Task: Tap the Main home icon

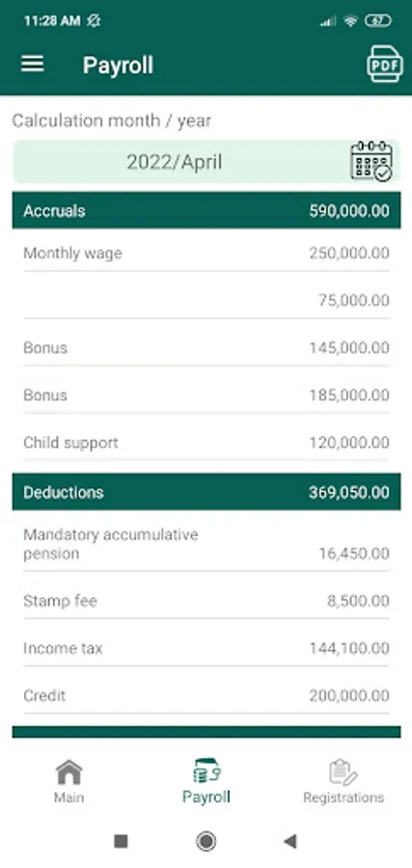Action: (69, 773)
